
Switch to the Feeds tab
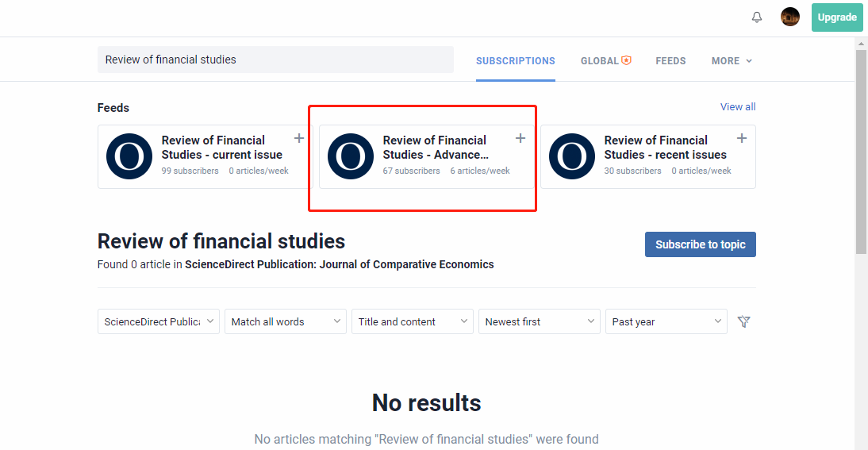click(670, 61)
